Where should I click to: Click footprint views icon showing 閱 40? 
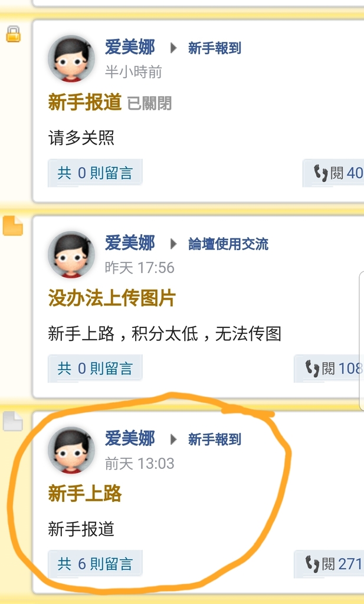321,173
